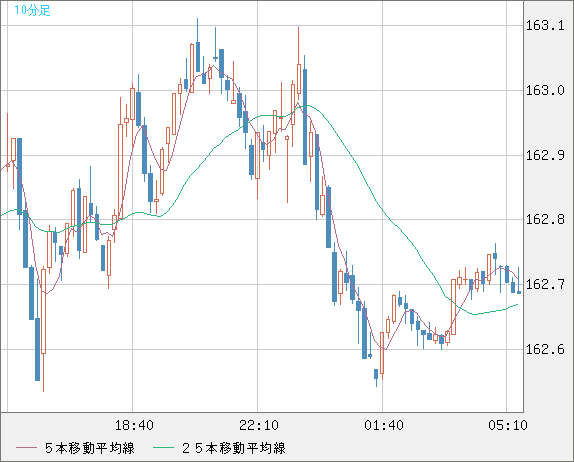Click the 5本移動平均線 legend label
This screenshot has width=574, height=462.
click(x=90, y=448)
